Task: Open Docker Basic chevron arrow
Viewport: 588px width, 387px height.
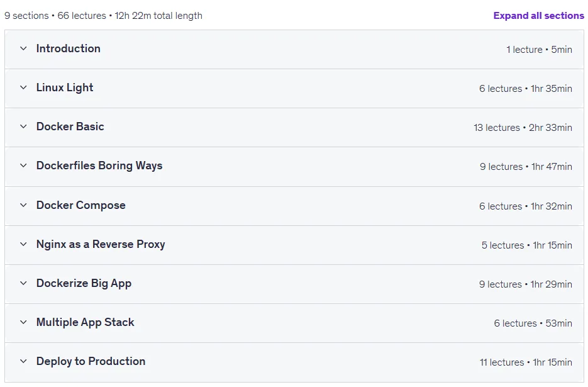Action: coord(23,126)
